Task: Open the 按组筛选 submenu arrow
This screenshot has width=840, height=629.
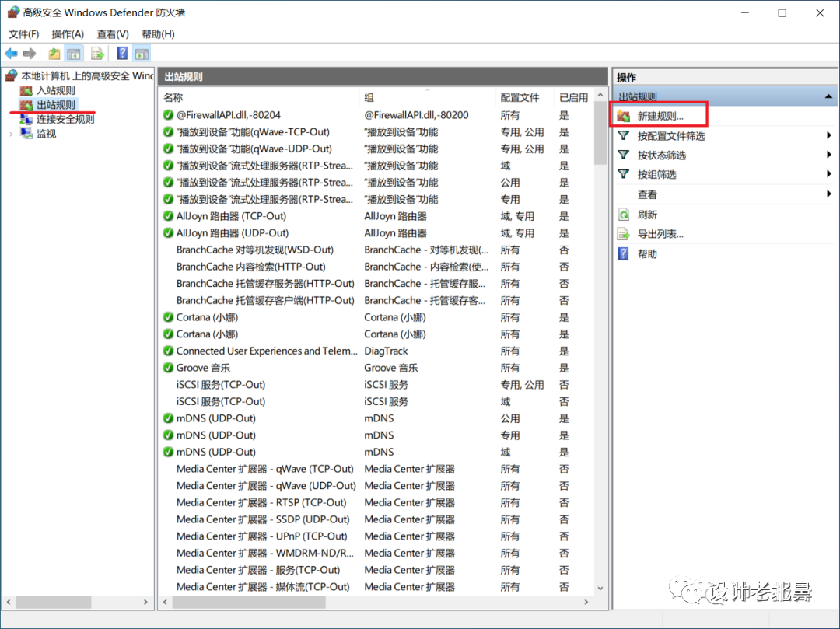Action: (829, 174)
